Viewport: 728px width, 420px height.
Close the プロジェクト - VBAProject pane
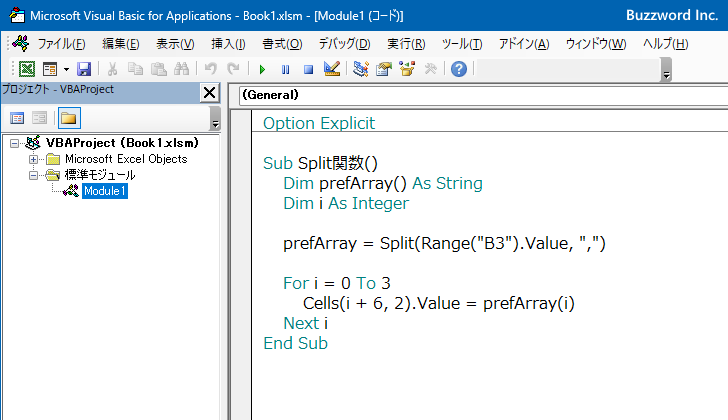[209, 93]
